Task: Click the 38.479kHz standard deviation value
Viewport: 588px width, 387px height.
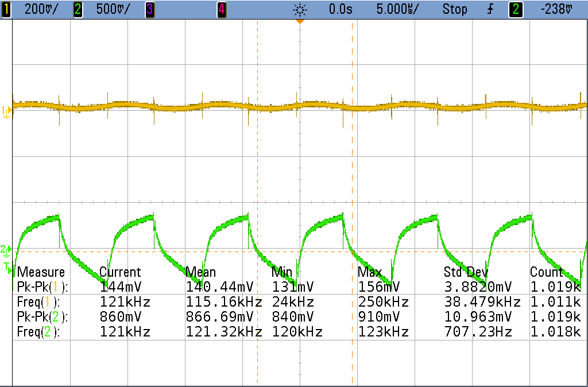Action: pos(482,302)
